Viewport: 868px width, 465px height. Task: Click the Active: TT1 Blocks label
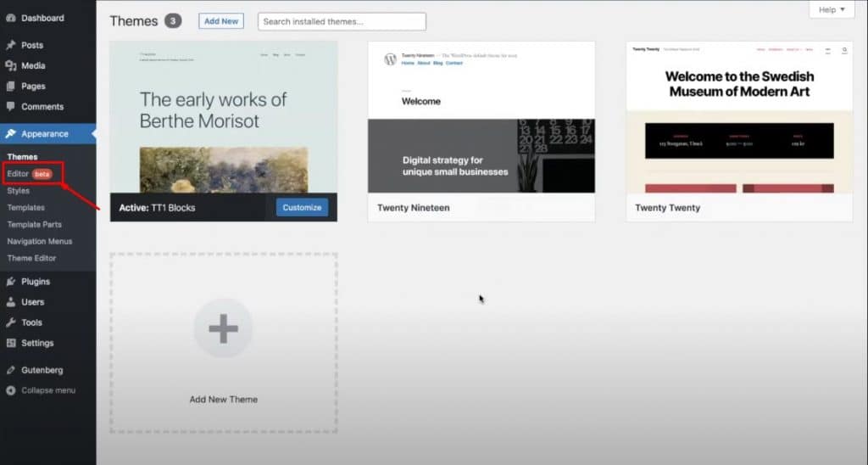click(x=157, y=208)
